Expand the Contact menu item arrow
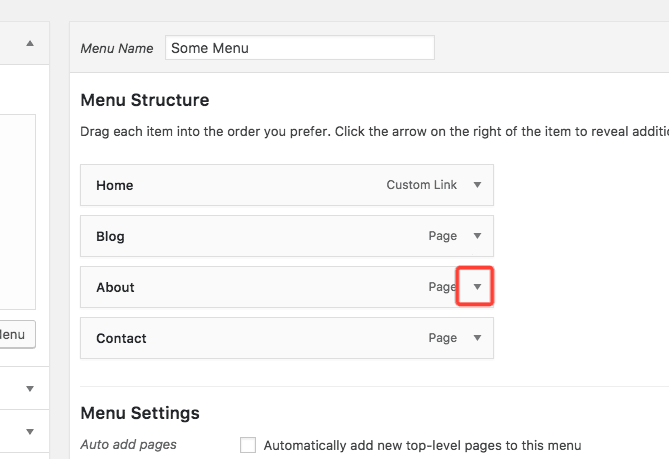 click(x=477, y=338)
